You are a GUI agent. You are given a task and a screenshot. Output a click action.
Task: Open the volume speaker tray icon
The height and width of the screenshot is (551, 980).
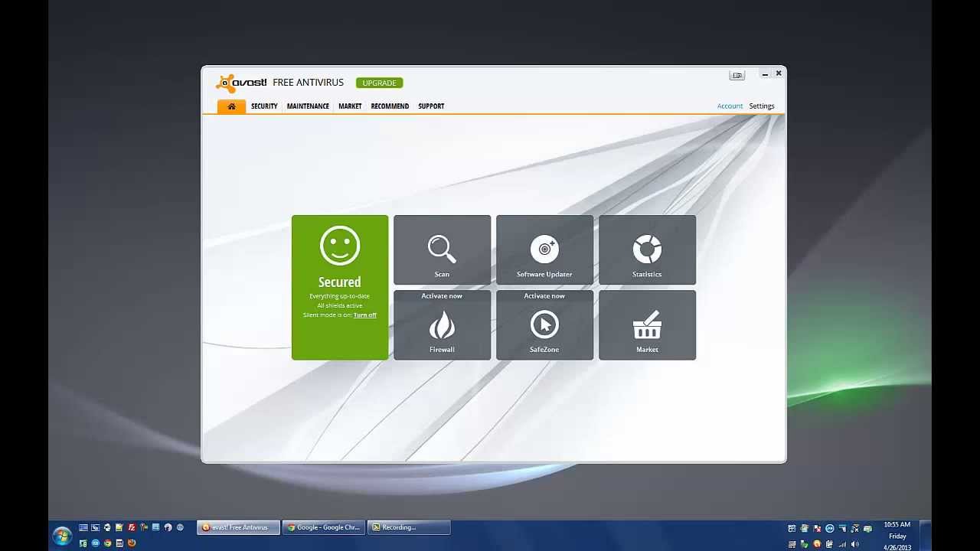(854, 544)
